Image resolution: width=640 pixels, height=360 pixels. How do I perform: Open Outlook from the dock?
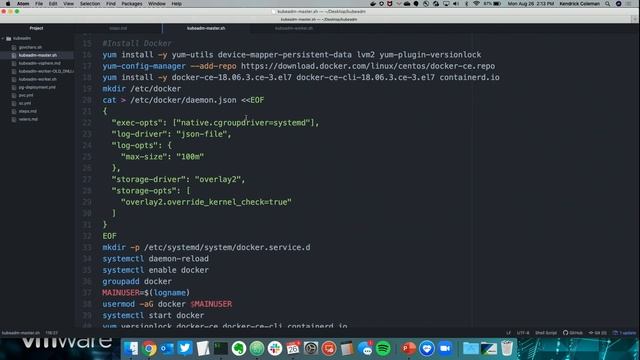click(x=167, y=349)
